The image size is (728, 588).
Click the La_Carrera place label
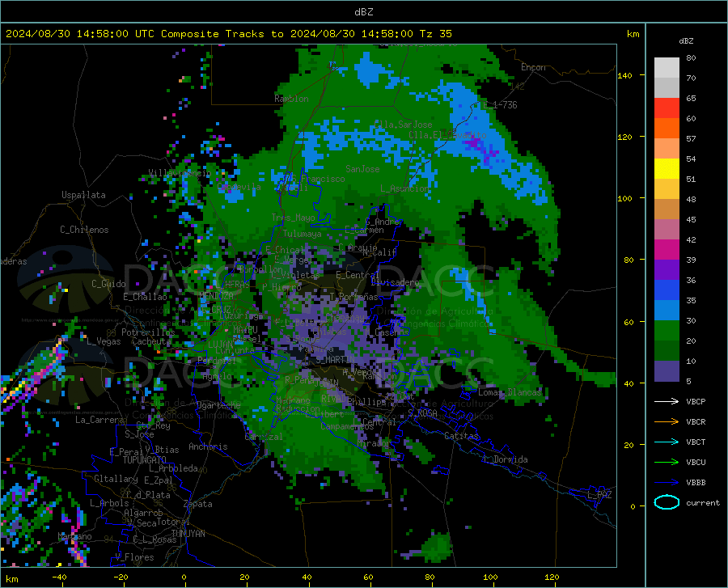[x=99, y=420]
